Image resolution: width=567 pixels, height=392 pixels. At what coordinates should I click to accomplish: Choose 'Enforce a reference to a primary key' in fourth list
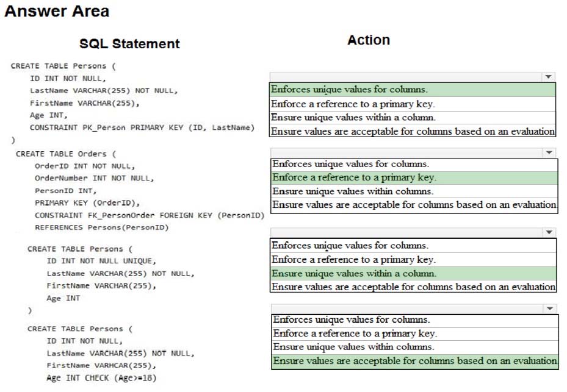point(415,334)
